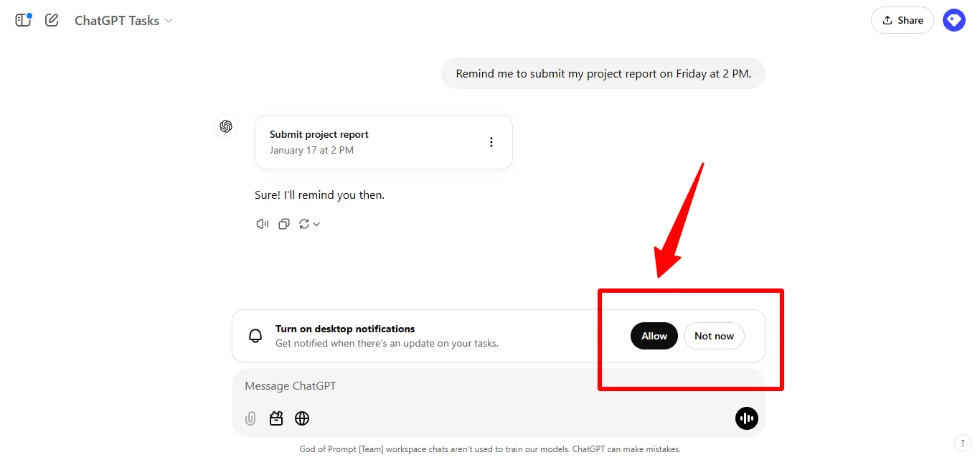Viewport: 980px width, 460px height.
Task: Open the Submit project report task card
Action: point(384,142)
